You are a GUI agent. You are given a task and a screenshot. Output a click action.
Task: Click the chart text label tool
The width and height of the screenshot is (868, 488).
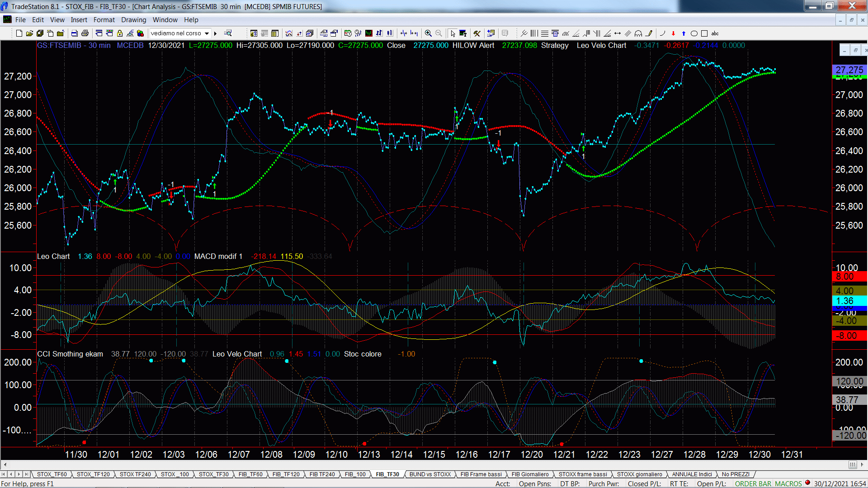[x=463, y=33]
